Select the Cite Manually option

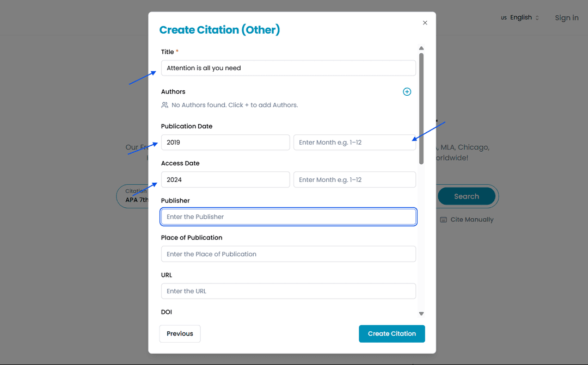click(471, 219)
